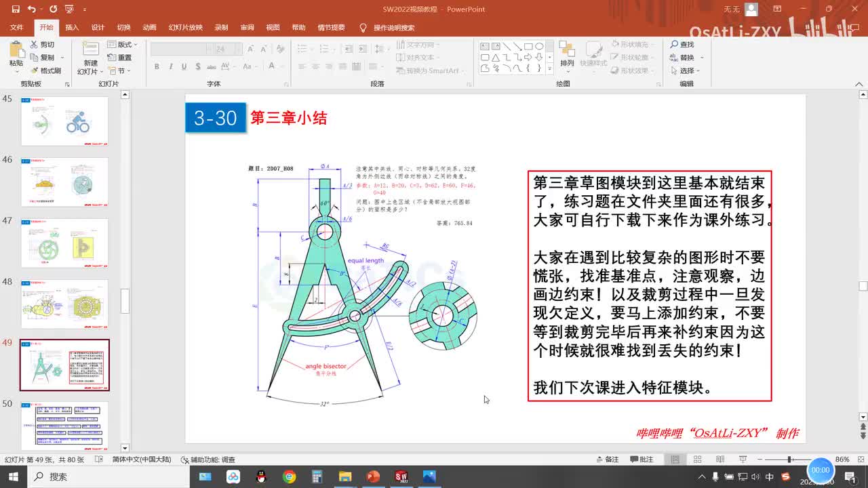Decrease font size with the smaller A

click(264, 49)
